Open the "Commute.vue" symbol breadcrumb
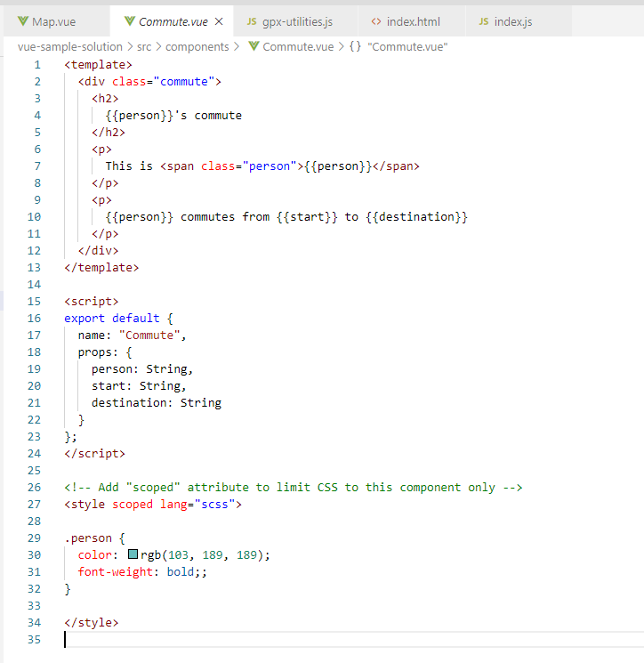 [x=407, y=46]
